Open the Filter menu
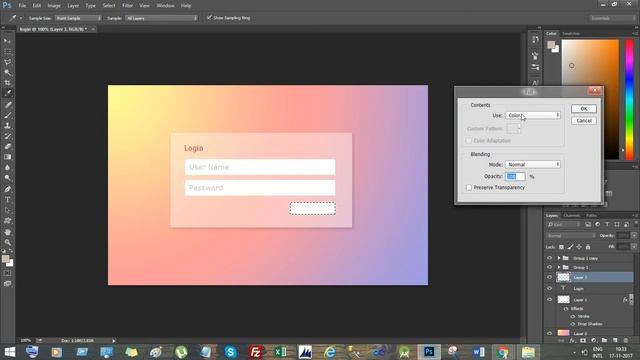Image resolution: width=640 pixels, height=360 pixels. [x=127, y=6]
